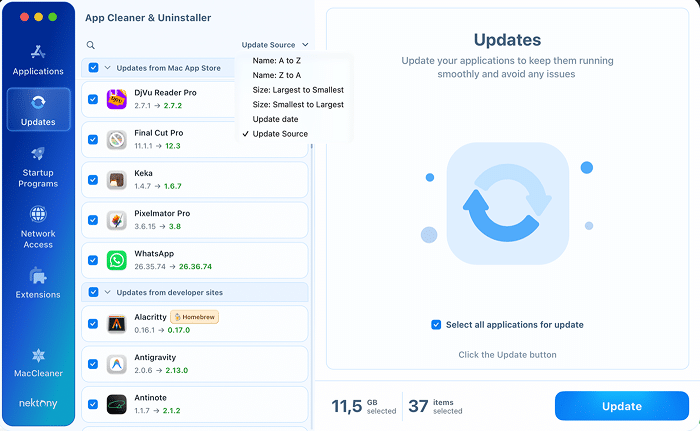The height and width of the screenshot is (431, 700).
Task: Click the DjVu Reader Pro version 2.7.2
Action: tap(173, 106)
